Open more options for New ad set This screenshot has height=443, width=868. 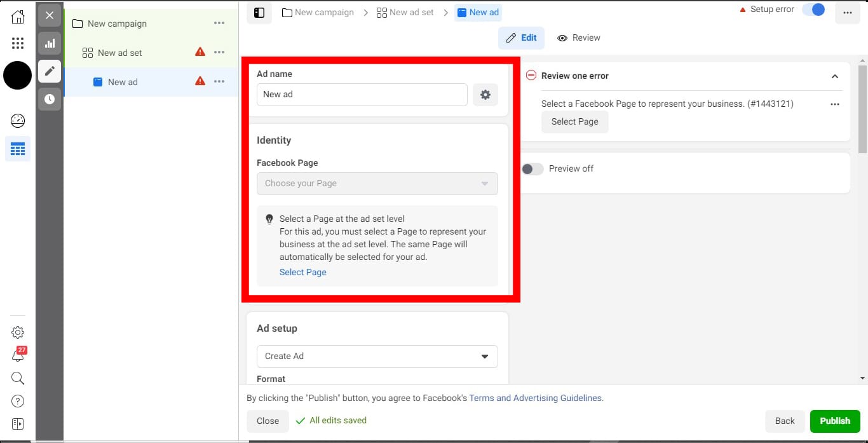(x=219, y=53)
